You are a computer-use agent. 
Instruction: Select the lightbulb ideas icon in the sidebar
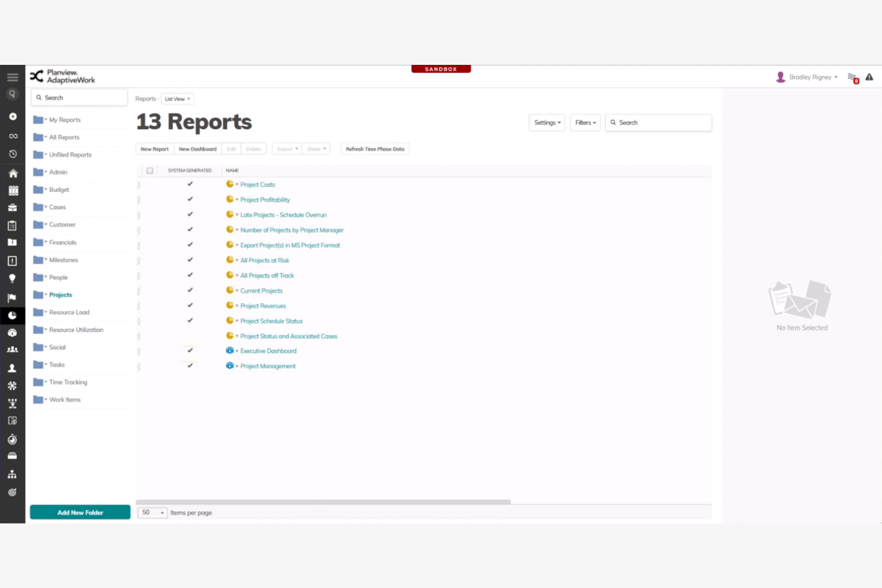click(13, 278)
